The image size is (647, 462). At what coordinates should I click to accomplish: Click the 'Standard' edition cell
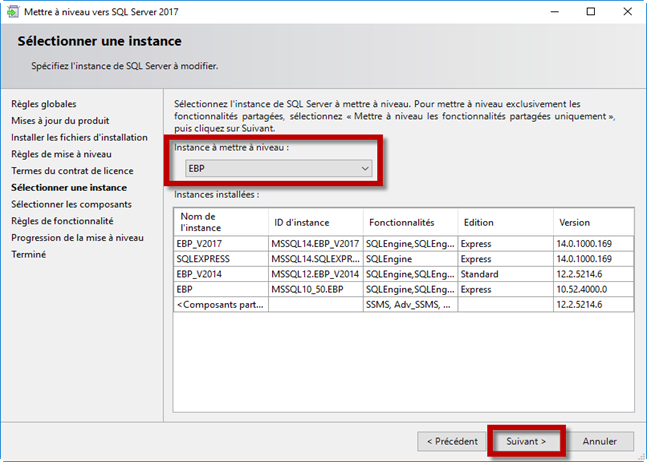pyautogui.click(x=505, y=274)
